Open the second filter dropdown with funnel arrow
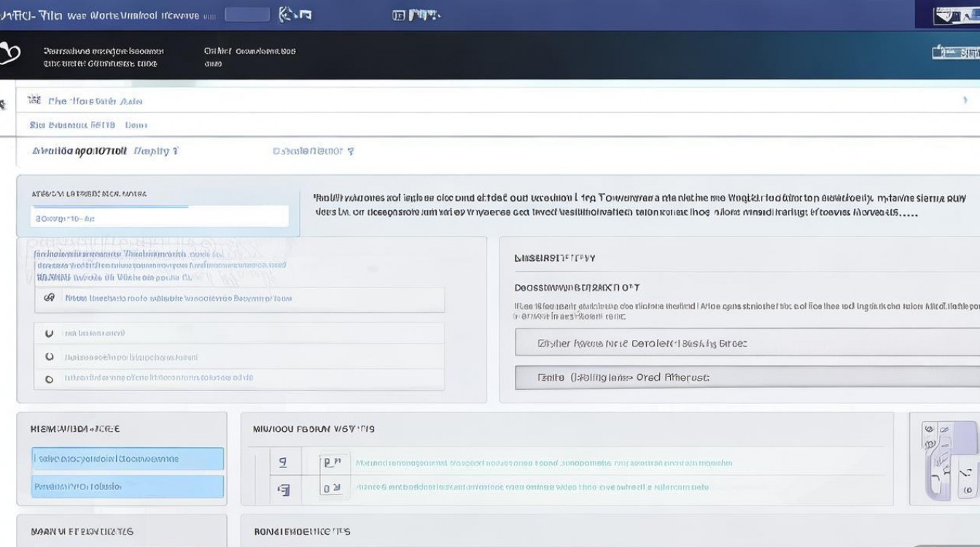The height and width of the screenshot is (547, 980). [314, 151]
